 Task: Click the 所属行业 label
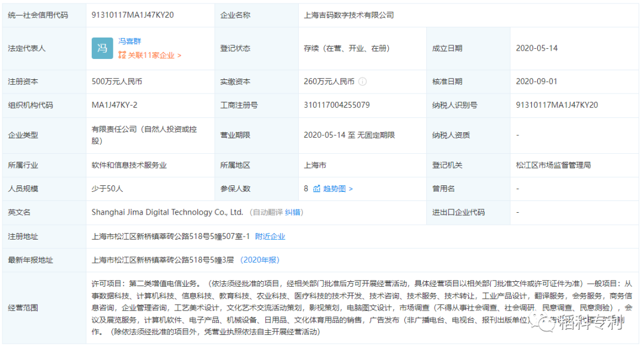(23, 166)
